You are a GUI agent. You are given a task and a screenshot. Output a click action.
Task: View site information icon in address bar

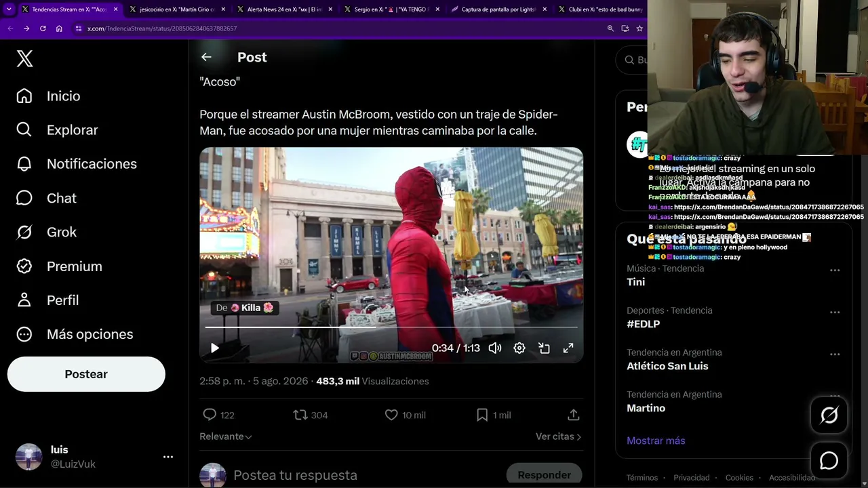coord(79,28)
